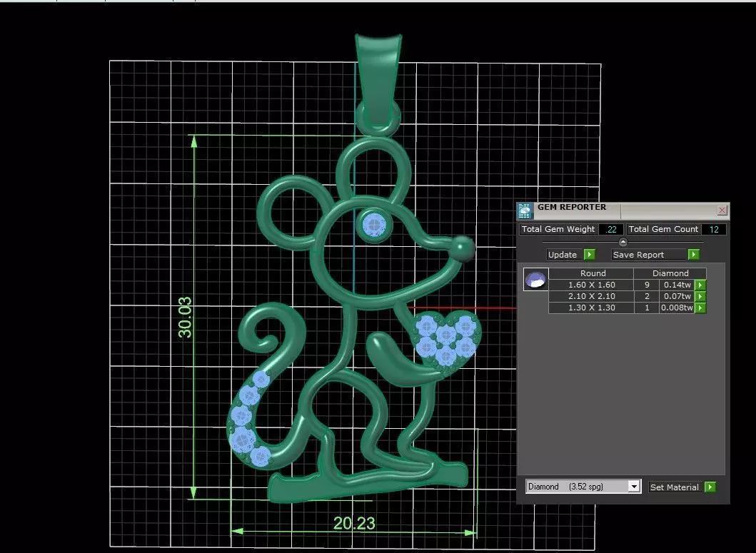Close the Gem Reporter panel
756x553 pixels.
pyautogui.click(x=722, y=210)
